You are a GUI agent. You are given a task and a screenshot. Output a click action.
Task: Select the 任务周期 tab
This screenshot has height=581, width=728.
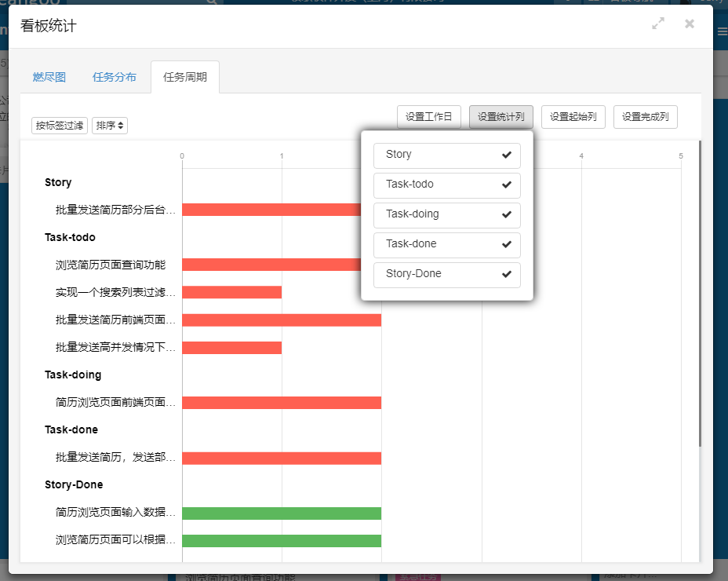[x=185, y=77]
